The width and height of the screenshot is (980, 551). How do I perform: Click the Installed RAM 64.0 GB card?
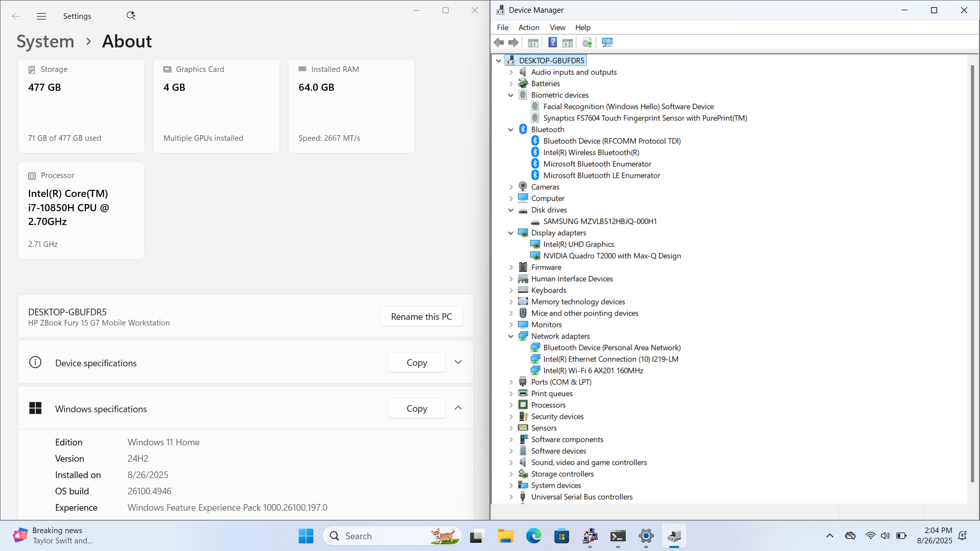tap(352, 106)
